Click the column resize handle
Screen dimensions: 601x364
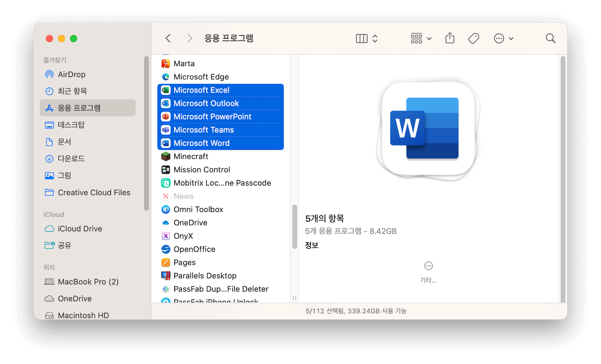294,298
